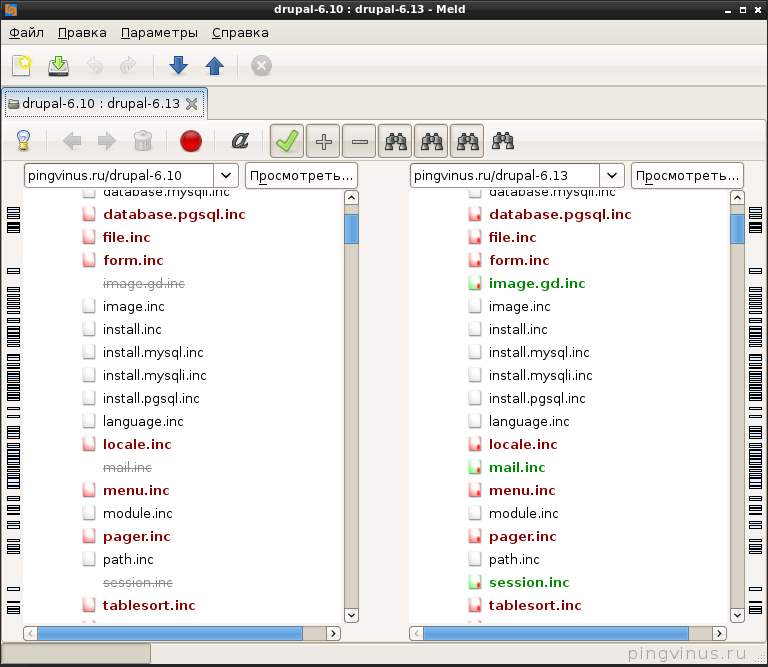The width and height of the screenshot is (768, 667).
Task: Toggle the second binoculars filter
Action: pos(432,141)
